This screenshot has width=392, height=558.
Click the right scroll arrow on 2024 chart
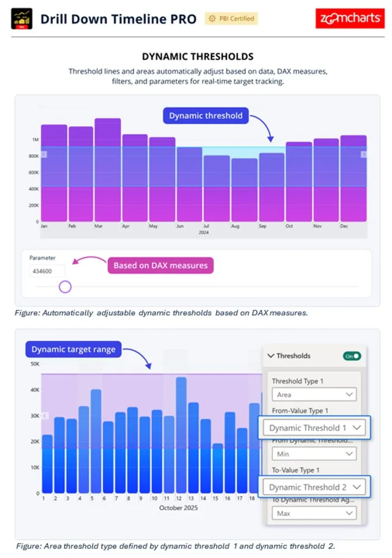click(x=364, y=154)
